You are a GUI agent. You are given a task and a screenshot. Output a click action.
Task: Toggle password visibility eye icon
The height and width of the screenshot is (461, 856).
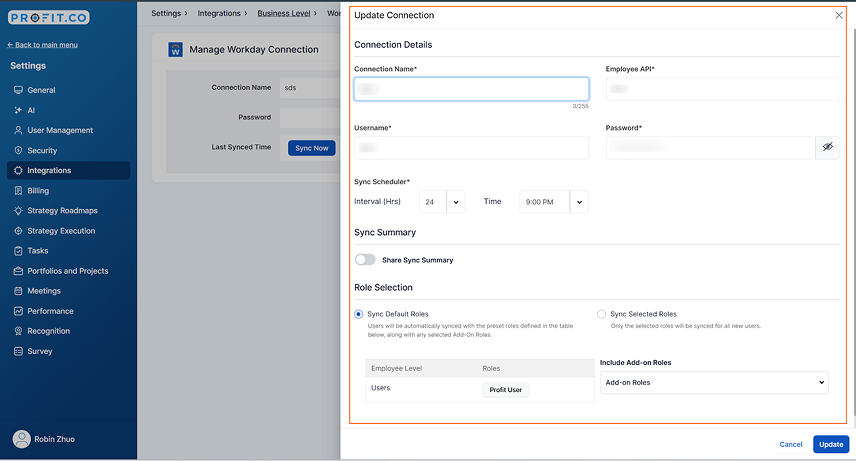point(828,147)
